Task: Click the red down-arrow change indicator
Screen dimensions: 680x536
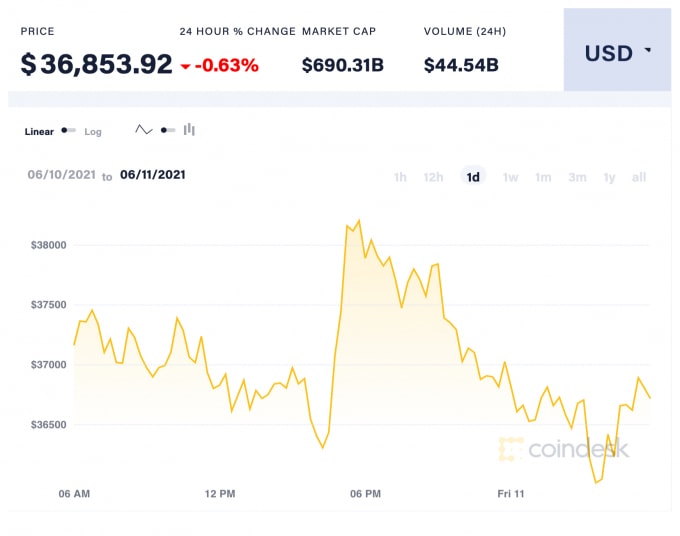Action: 186,66
